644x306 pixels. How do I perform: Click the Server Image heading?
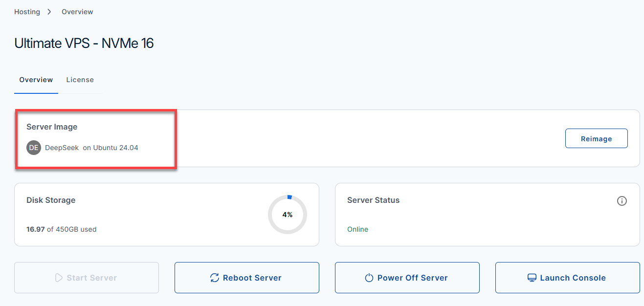[x=52, y=127]
